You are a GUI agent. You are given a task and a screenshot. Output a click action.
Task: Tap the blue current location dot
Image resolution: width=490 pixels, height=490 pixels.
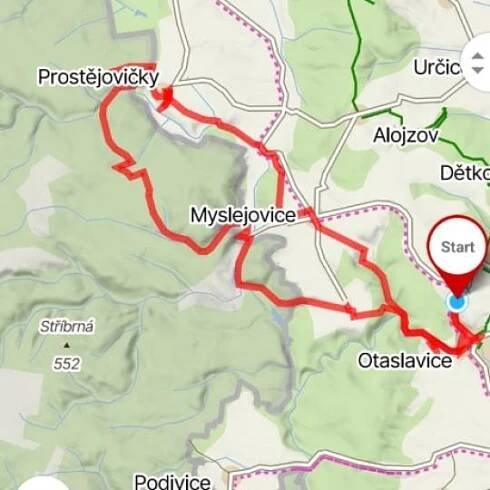tap(457, 302)
